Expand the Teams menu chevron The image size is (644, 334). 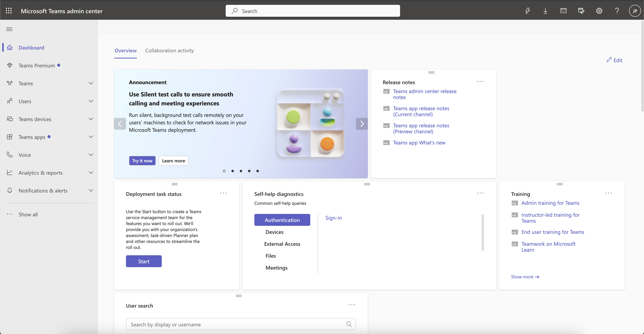coord(91,83)
